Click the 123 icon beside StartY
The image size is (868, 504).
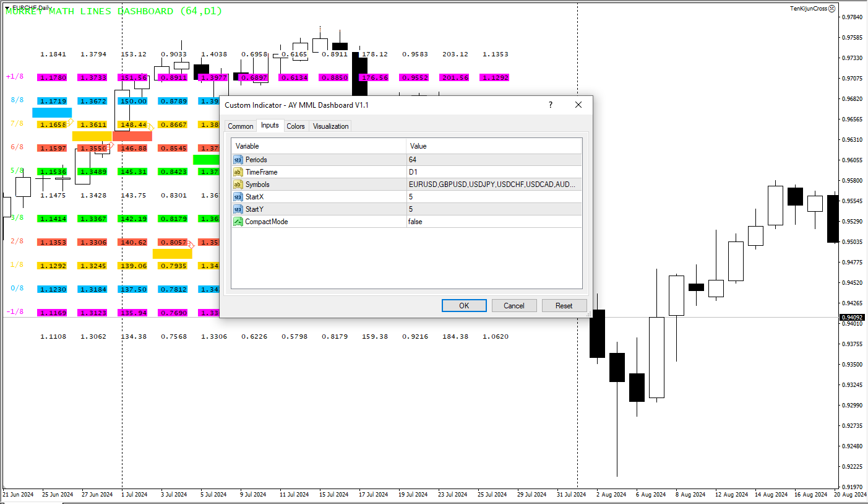click(238, 209)
